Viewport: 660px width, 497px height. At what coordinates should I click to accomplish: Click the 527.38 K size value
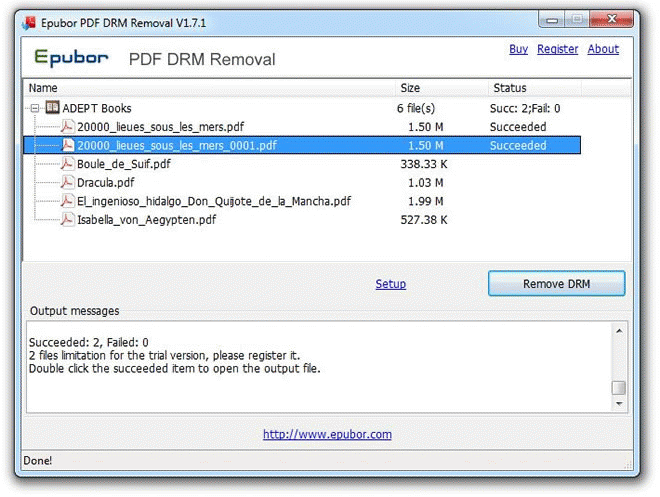point(424,220)
